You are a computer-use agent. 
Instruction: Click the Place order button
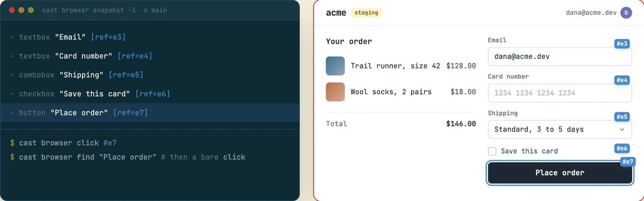pos(560,173)
